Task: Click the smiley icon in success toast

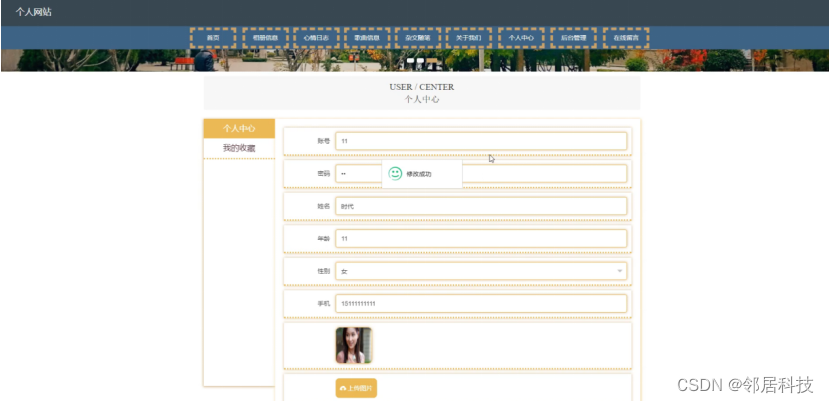Action: coord(395,173)
